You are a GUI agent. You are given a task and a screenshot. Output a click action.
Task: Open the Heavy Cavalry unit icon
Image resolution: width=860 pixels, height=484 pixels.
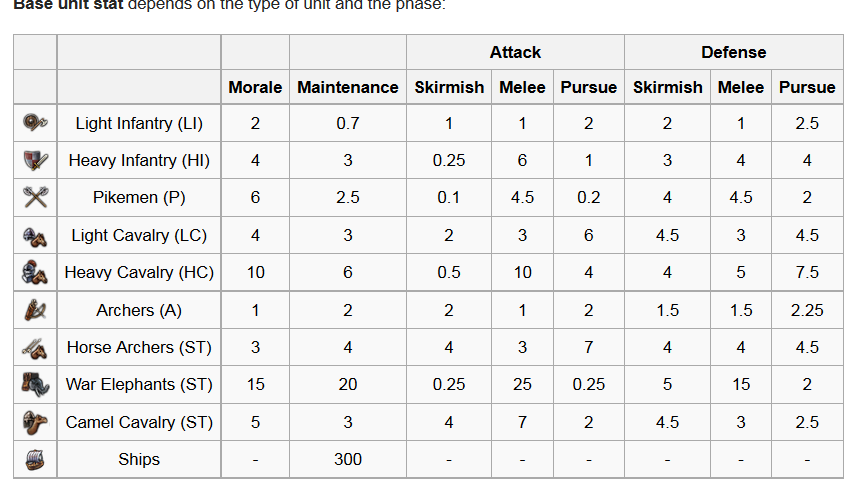tap(35, 272)
